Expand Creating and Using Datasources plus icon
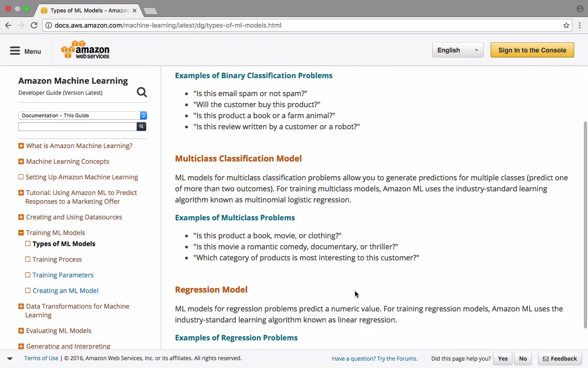Image resolution: width=588 pixels, height=368 pixels. click(21, 217)
